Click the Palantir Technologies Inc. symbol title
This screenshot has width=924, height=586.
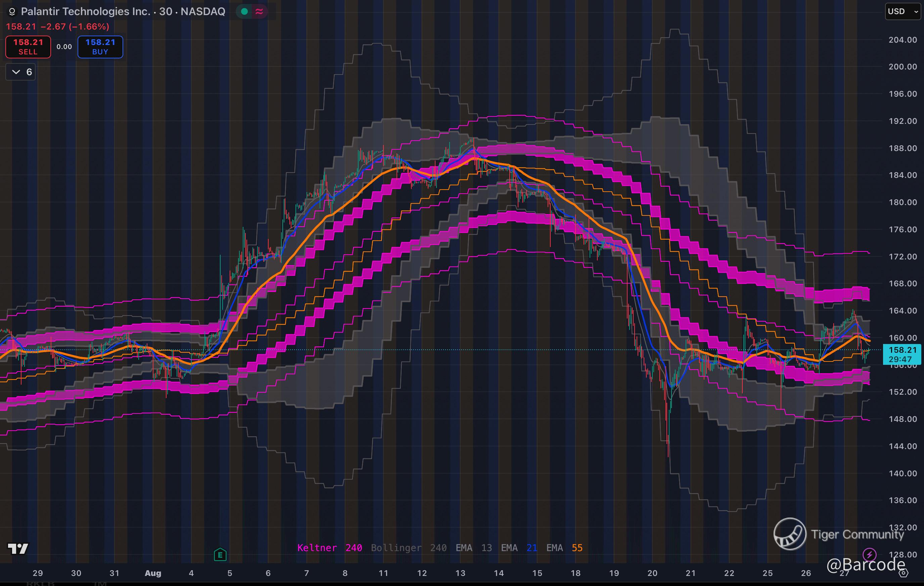click(85, 11)
